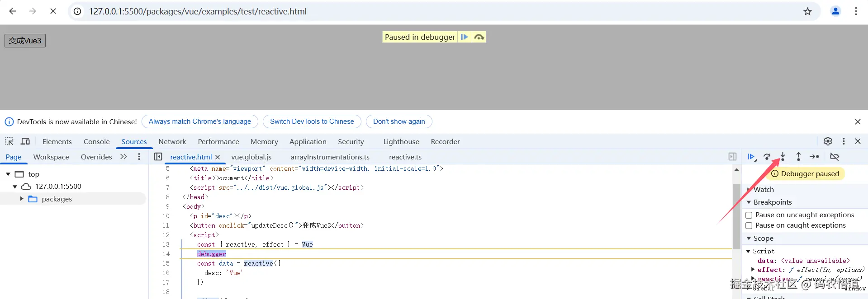Click Don't show again
Screen dimensions: 868x299
pos(399,121)
